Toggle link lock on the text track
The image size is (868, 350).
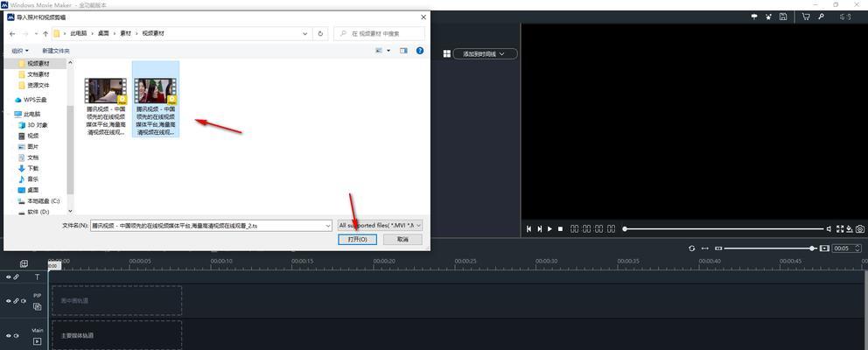point(16,276)
